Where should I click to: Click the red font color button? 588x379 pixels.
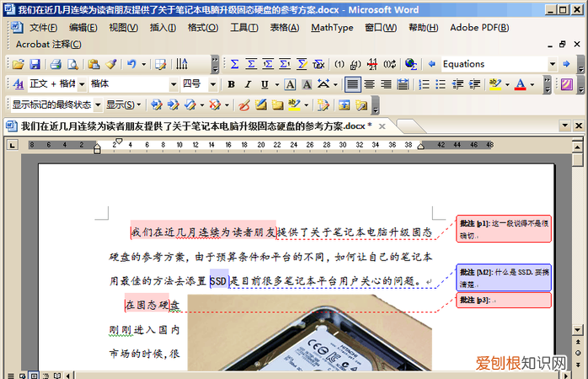click(x=520, y=84)
